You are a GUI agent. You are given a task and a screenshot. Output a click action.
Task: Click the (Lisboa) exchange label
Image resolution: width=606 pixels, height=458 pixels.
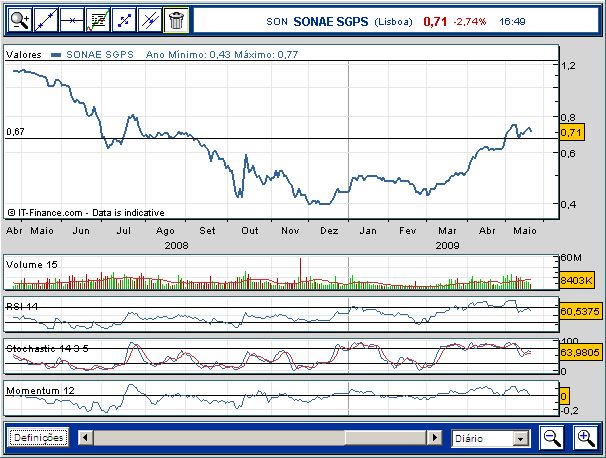(x=393, y=22)
